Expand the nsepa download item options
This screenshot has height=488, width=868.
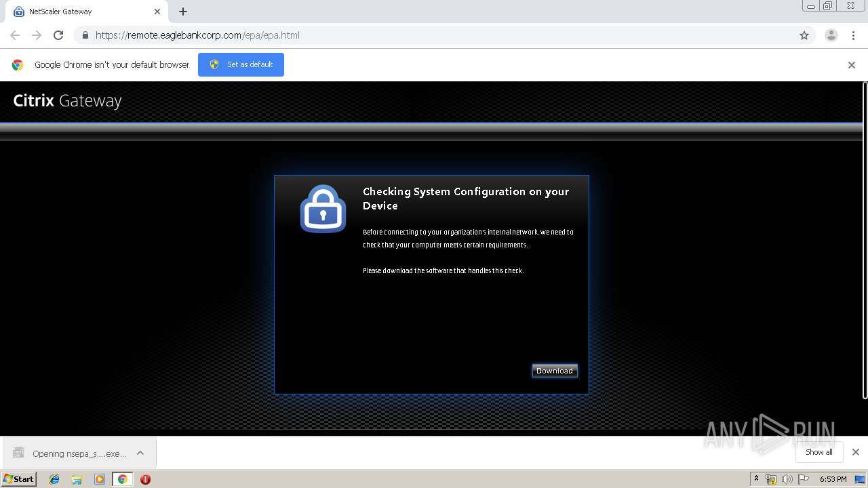coord(140,453)
